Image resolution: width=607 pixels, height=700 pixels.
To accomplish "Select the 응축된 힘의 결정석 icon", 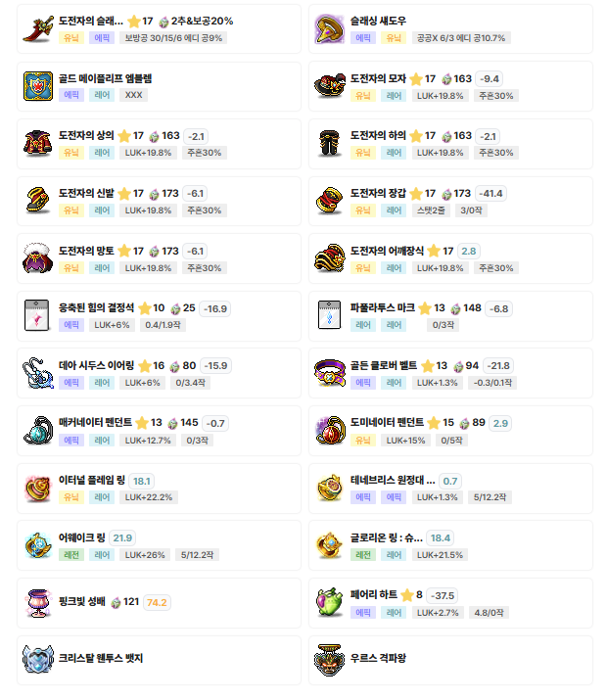I will (38, 315).
